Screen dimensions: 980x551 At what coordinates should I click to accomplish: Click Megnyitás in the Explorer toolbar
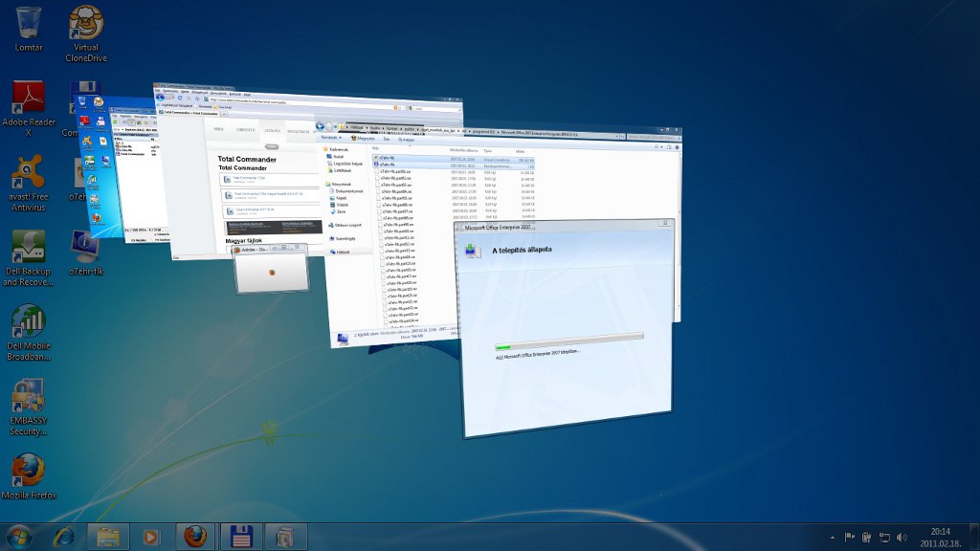tap(364, 138)
